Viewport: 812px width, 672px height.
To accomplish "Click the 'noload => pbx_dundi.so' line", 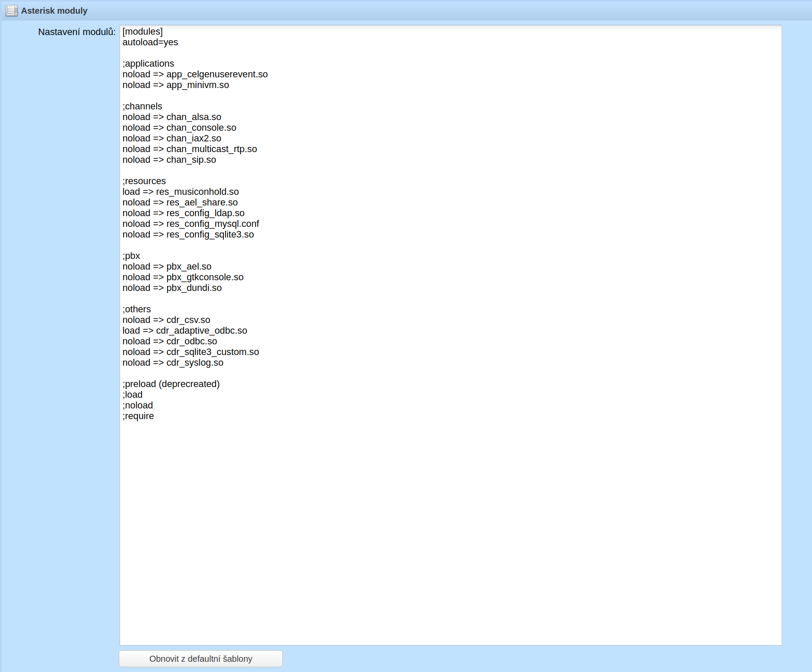I will [x=172, y=288].
